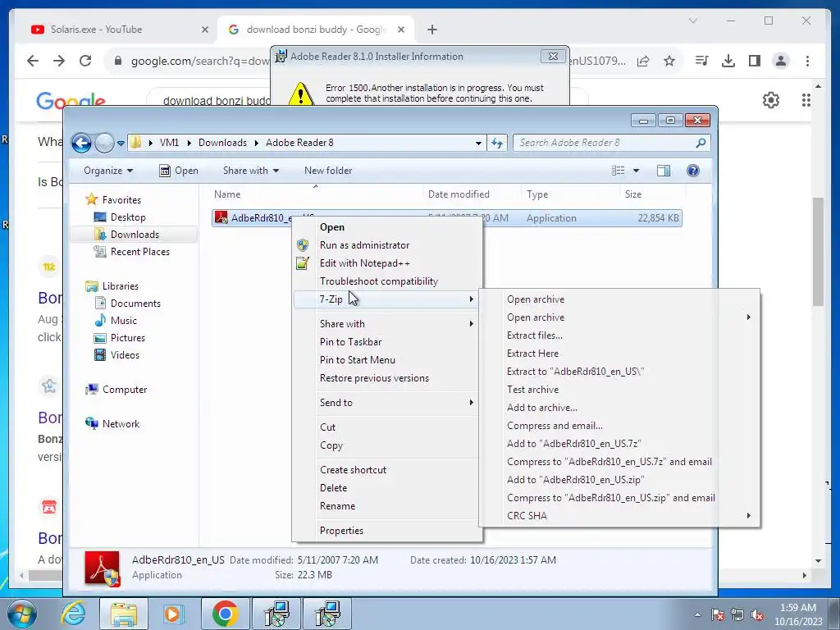Viewport: 840px width, 630px height.
Task: Select Network in the navigation pane
Action: click(121, 424)
